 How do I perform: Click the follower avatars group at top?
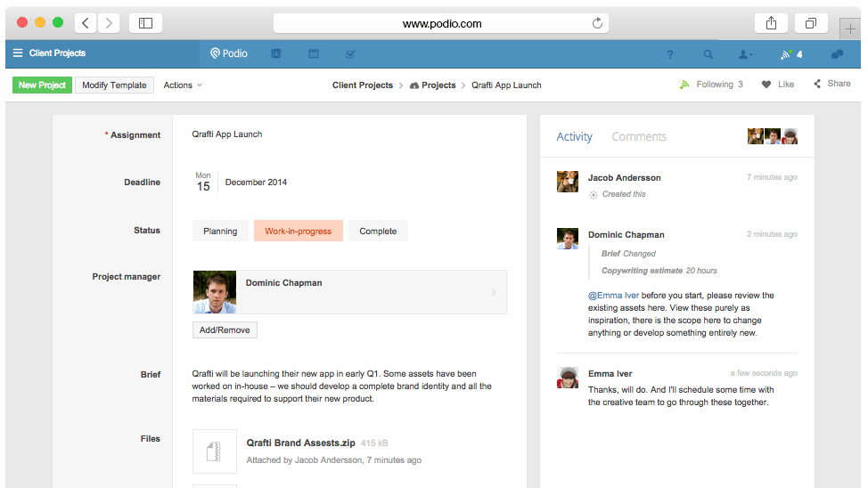773,136
